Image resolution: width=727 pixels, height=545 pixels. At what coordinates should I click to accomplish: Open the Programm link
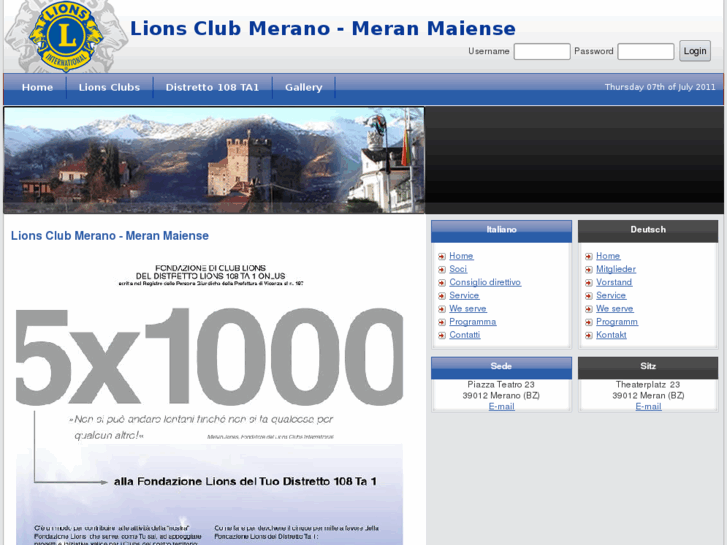tap(617, 321)
